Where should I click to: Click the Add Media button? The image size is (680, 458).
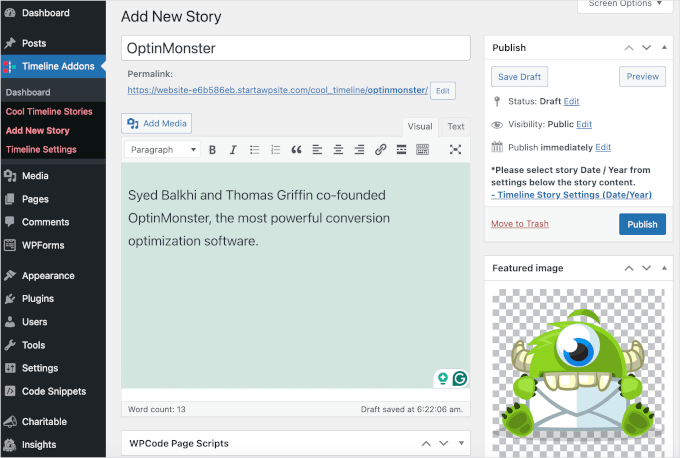tap(157, 124)
